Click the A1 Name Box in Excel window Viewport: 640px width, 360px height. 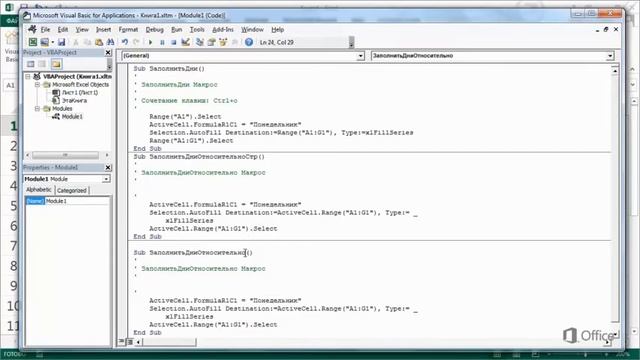[11, 85]
